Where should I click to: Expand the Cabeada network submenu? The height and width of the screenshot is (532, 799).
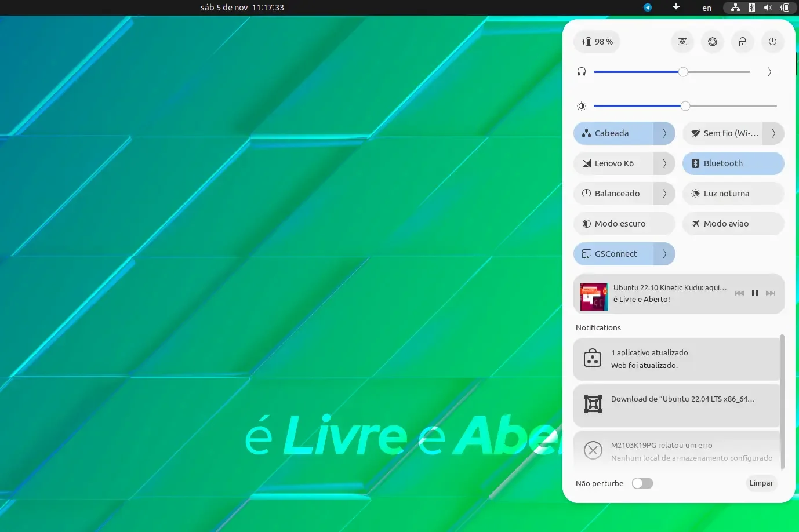point(664,133)
